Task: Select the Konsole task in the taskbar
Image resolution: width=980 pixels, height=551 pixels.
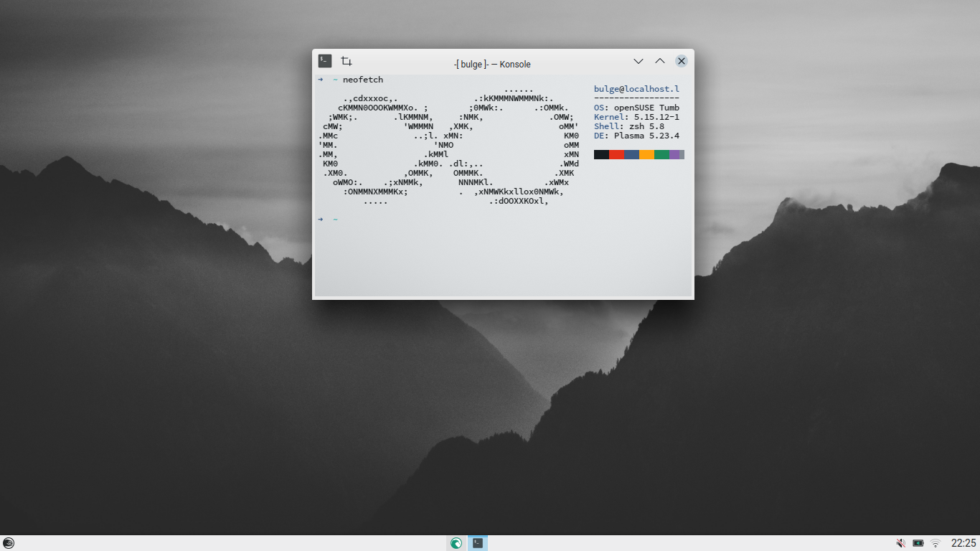Action: tap(478, 543)
